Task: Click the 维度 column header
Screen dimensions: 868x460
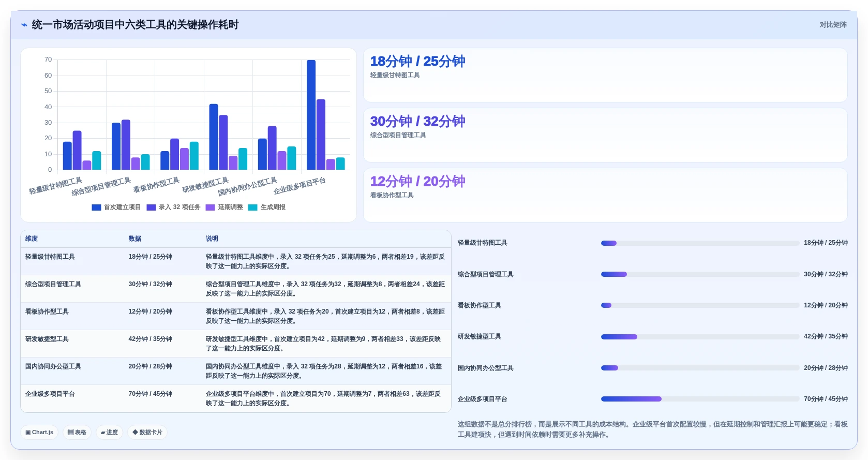Action: pyautogui.click(x=32, y=239)
